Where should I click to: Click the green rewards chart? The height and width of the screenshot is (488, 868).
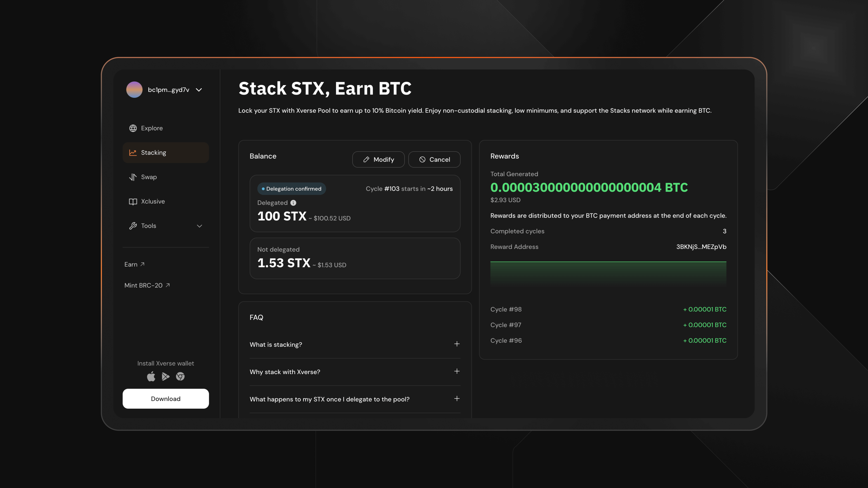[x=608, y=274]
